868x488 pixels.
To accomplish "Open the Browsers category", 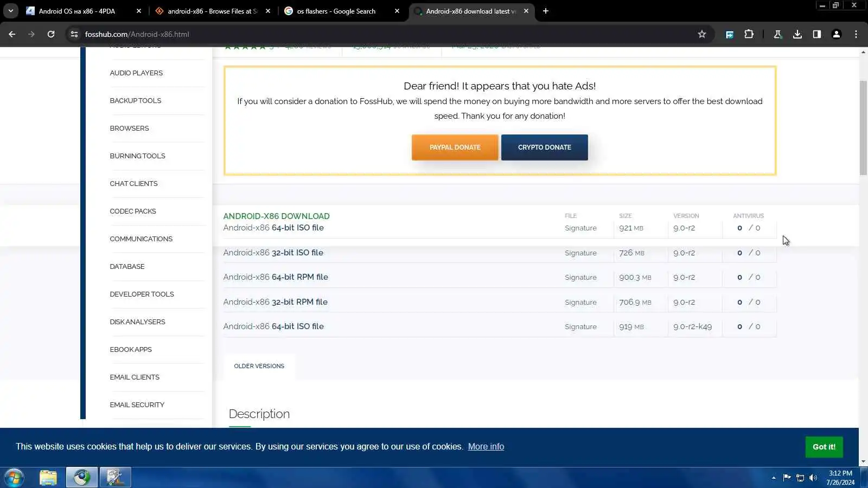I will [129, 129].
